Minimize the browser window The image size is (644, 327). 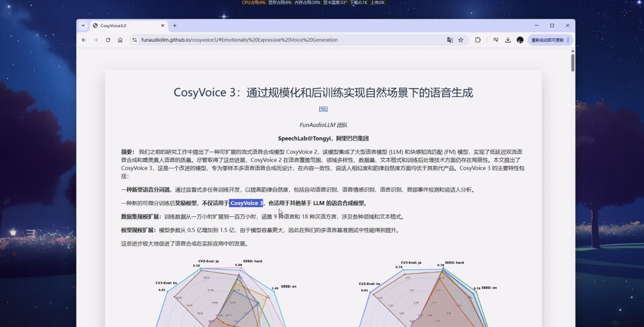(x=537, y=25)
